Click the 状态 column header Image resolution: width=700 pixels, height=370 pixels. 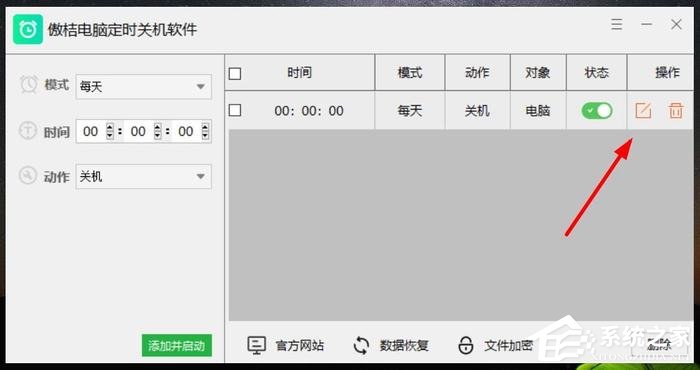pyautogui.click(x=596, y=73)
